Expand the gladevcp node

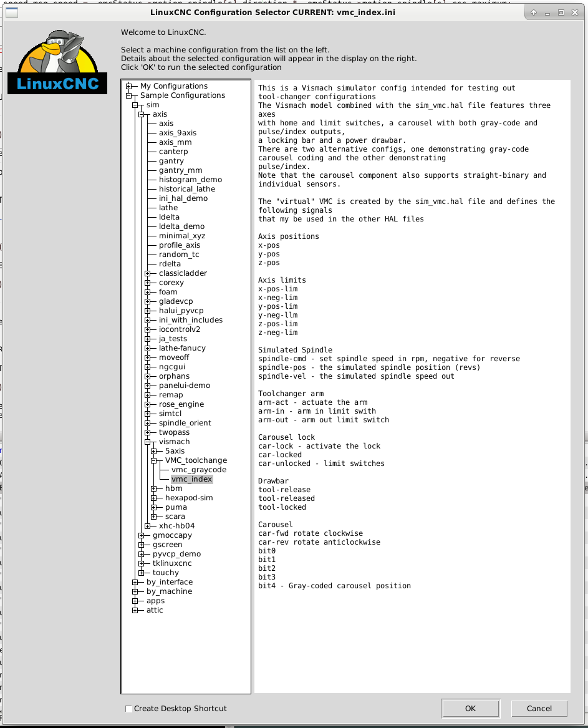pos(148,301)
